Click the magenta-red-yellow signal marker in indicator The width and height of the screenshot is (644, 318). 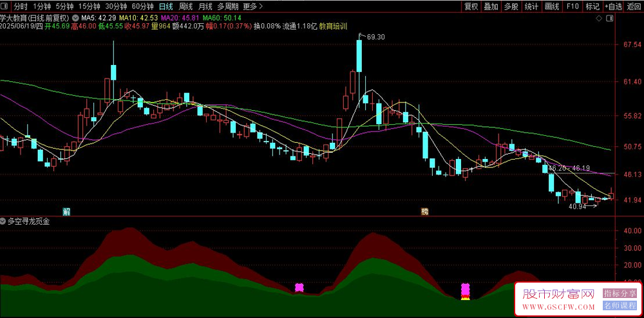click(x=466, y=292)
